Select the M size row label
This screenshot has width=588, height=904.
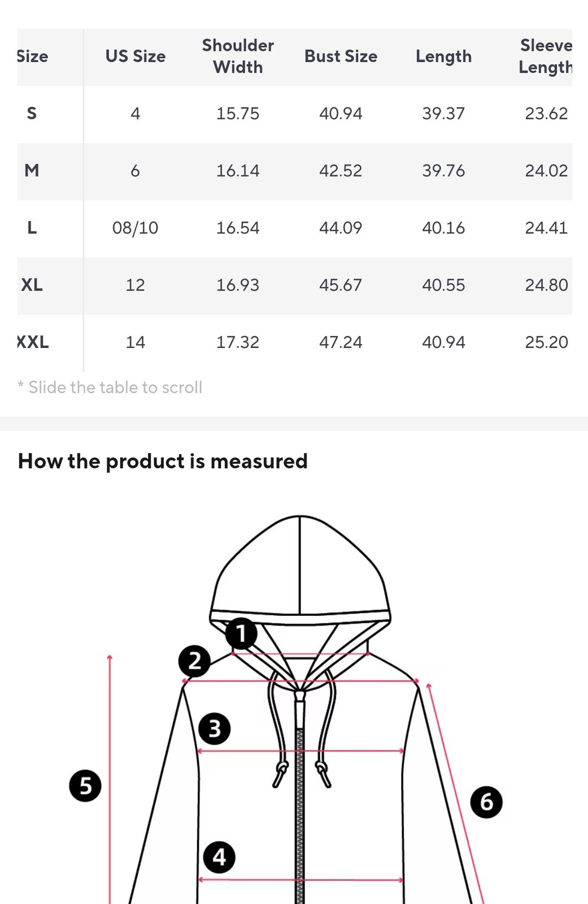[32, 170]
